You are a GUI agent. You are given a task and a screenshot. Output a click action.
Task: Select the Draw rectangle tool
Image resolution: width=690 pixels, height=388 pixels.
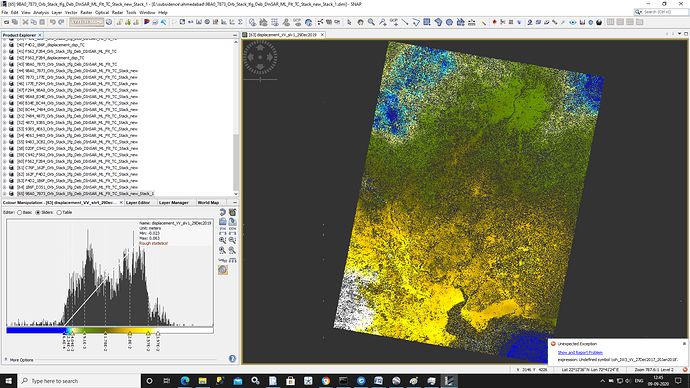pyautogui.click(x=427, y=22)
